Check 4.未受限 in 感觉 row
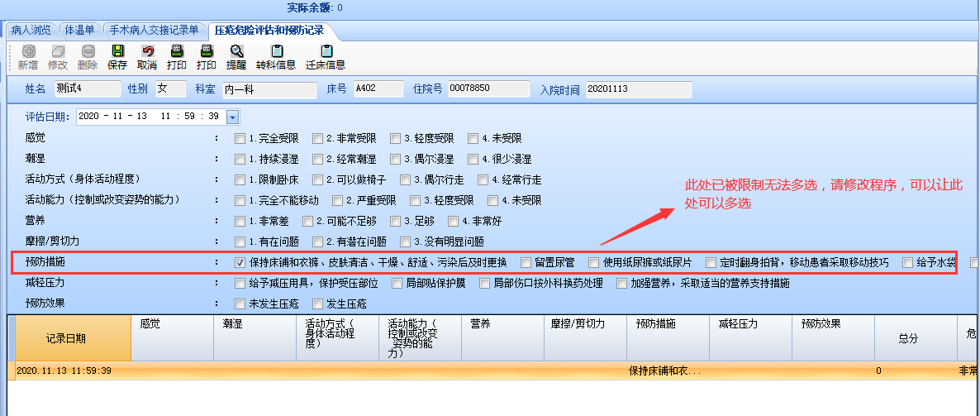Viewport: 980px width, 416px height. (x=473, y=138)
